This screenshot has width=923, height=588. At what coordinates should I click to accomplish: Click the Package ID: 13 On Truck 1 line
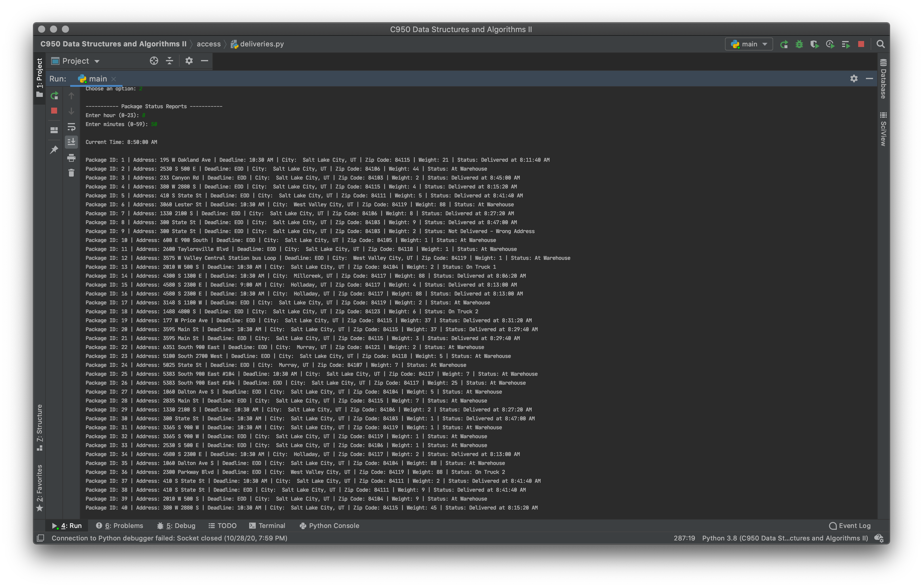click(291, 267)
